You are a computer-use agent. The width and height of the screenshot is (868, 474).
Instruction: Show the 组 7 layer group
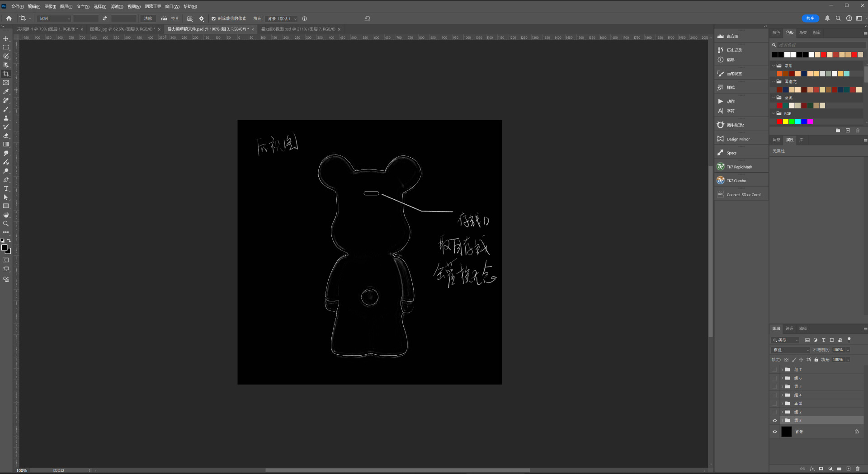[x=774, y=370]
